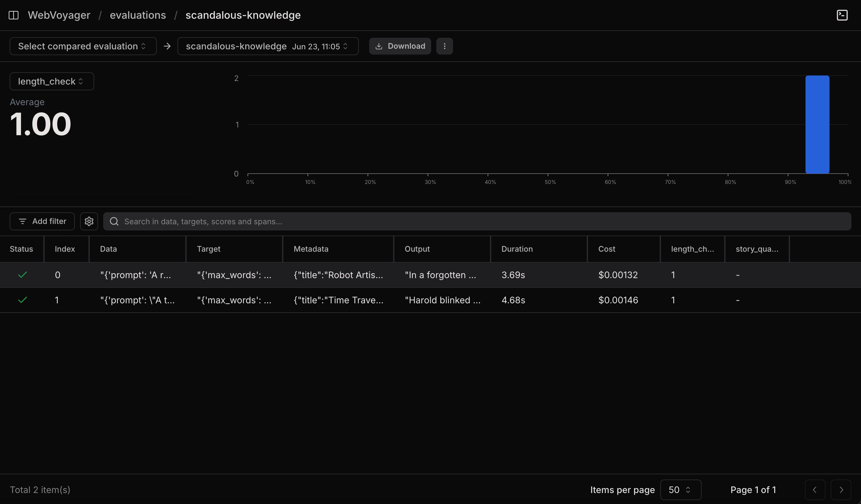Click the Page 1 of 1 label
Screen dimensions: 861x504
[x=753, y=490]
